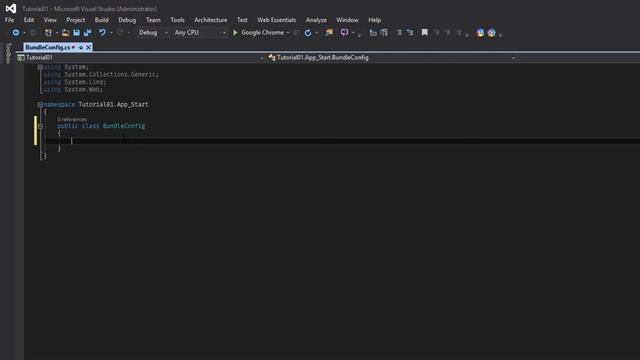Click the Increase Indent toolbar icon
The height and width of the screenshot is (360, 640).
(384, 33)
